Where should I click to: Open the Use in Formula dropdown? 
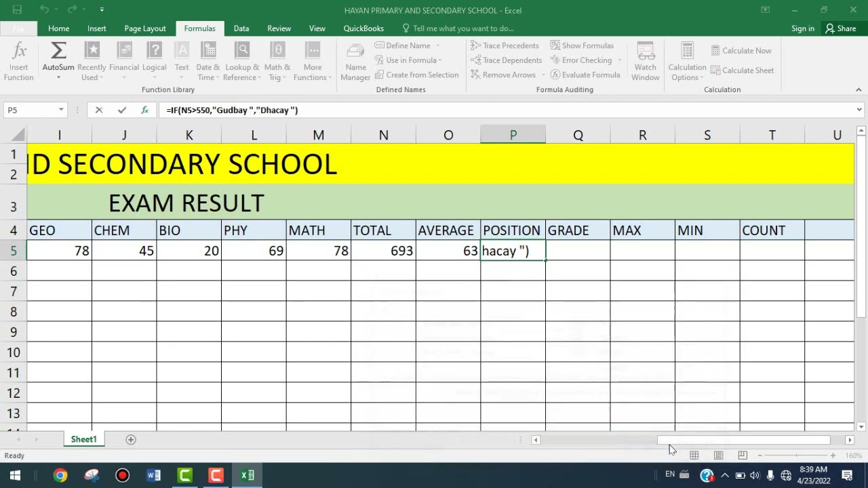(441, 60)
